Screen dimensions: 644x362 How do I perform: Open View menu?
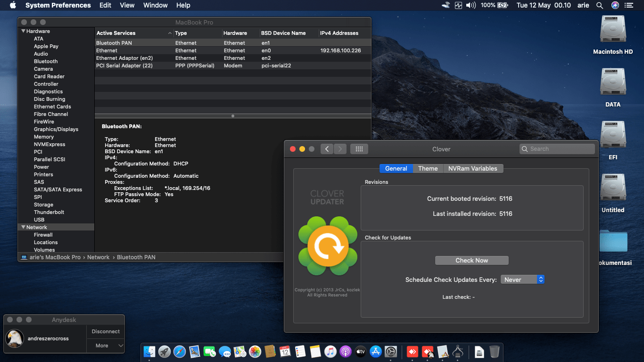127,6
